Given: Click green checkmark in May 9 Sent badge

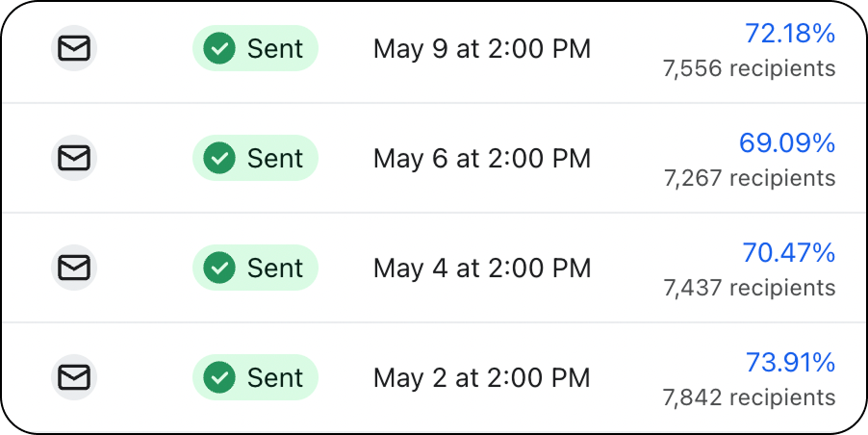Looking at the screenshot, I should (219, 48).
